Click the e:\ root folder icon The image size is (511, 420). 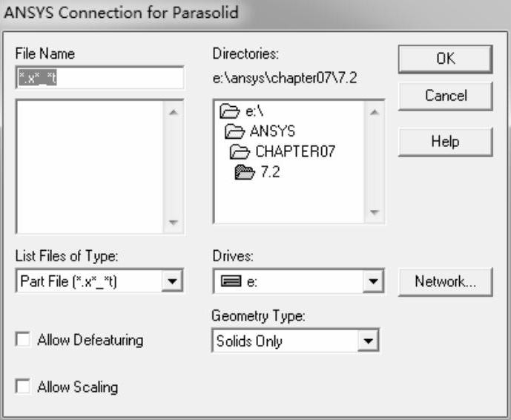[228, 113]
